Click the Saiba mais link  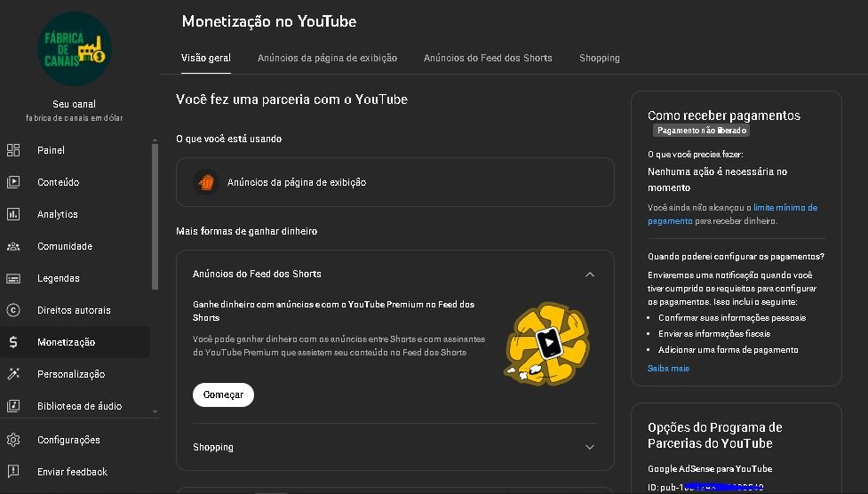click(668, 369)
